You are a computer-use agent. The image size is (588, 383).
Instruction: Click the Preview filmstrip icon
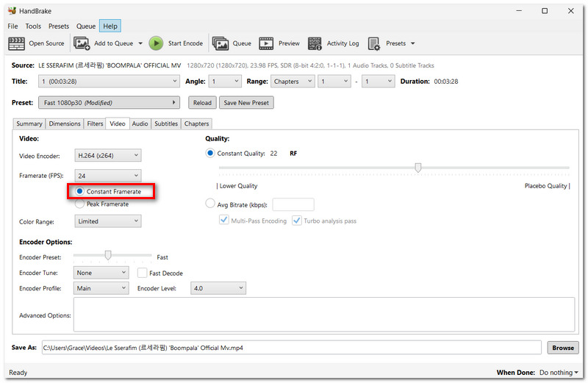(x=266, y=43)
